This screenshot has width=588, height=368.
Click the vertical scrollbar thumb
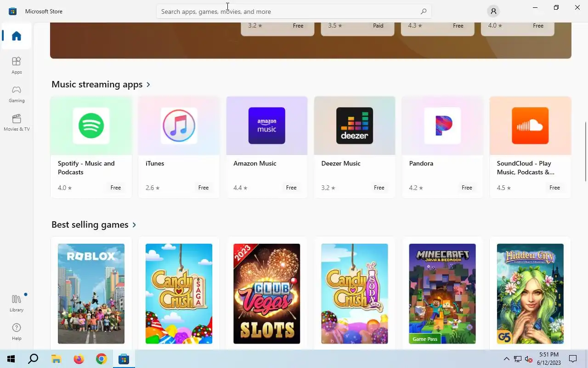click(586, 152)
